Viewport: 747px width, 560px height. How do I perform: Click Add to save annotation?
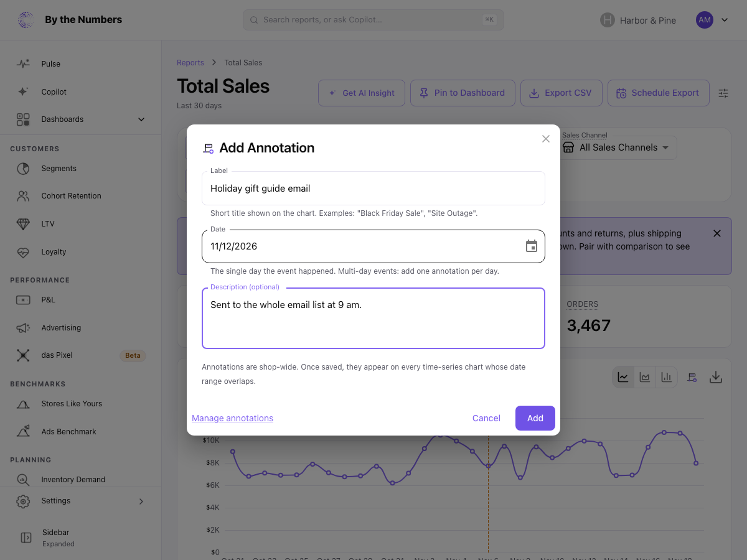(535, 418)
